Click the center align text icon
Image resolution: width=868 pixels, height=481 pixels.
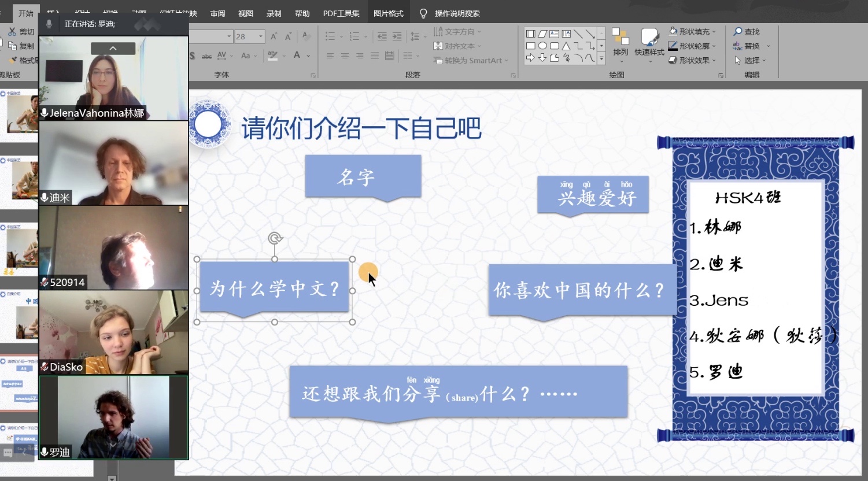click(x=345, y=56)
